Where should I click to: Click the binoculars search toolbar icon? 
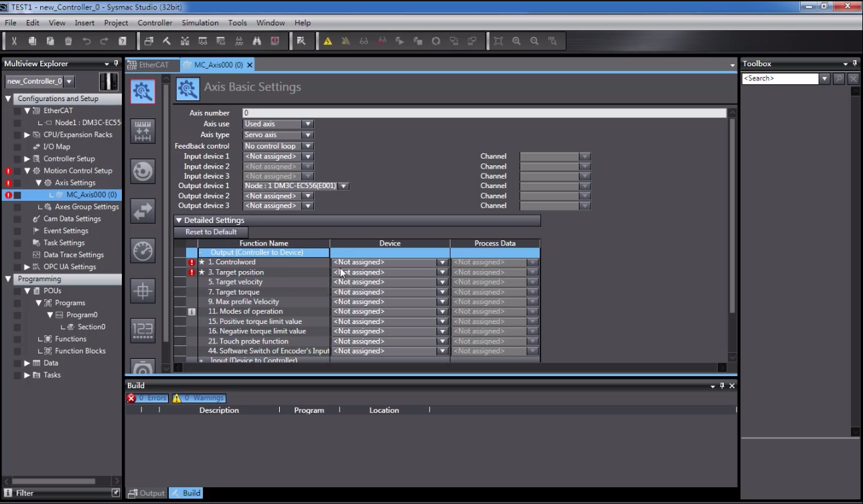(x=257, y=41)
